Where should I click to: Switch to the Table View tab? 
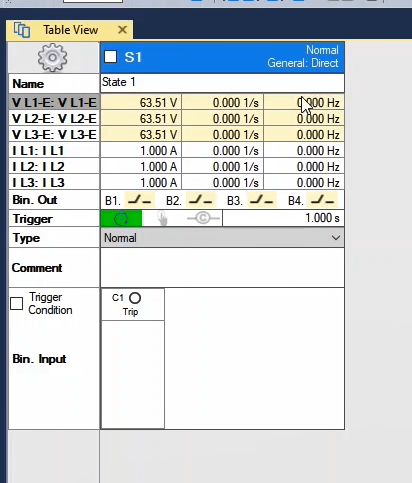point(71,30)
